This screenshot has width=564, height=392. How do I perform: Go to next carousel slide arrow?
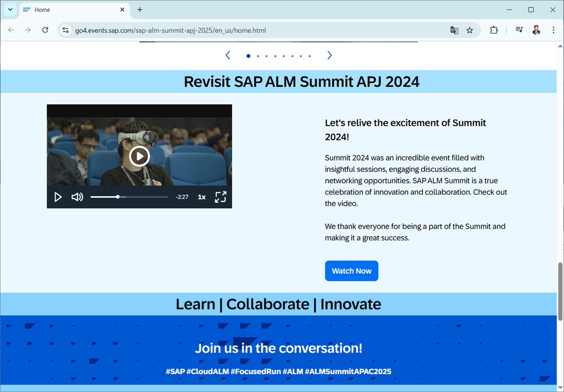(x=329, y=55)
